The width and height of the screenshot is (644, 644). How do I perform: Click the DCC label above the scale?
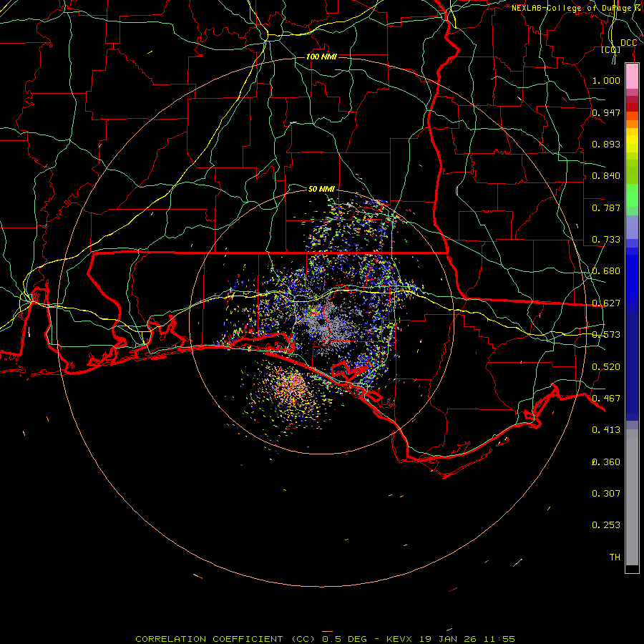coord(628,43)
